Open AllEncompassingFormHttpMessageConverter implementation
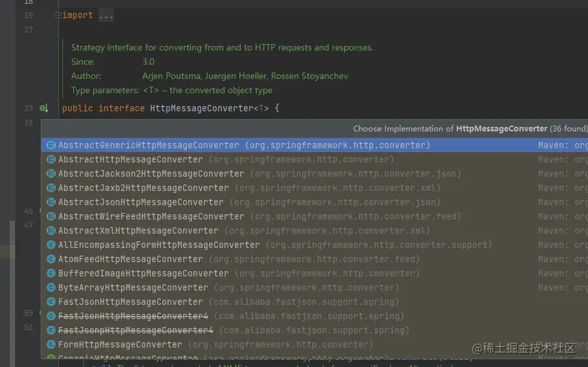588x367 pixels. click(314, 245)
